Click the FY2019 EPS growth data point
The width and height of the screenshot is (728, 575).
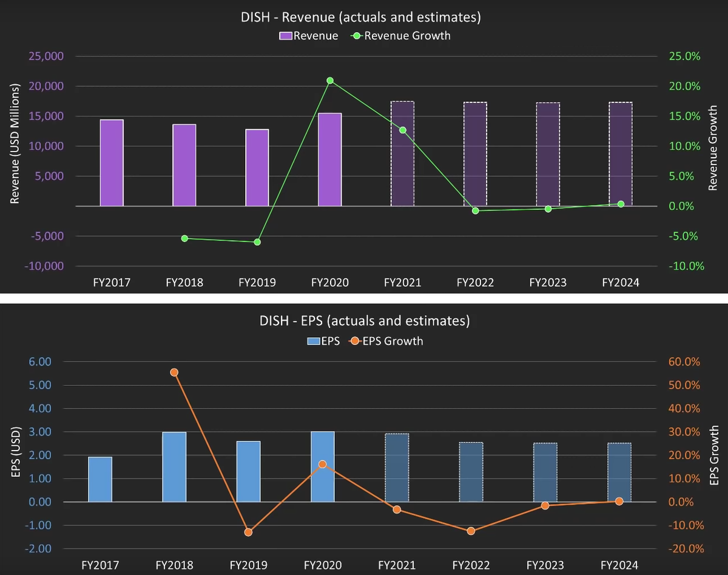click(248, 532)
